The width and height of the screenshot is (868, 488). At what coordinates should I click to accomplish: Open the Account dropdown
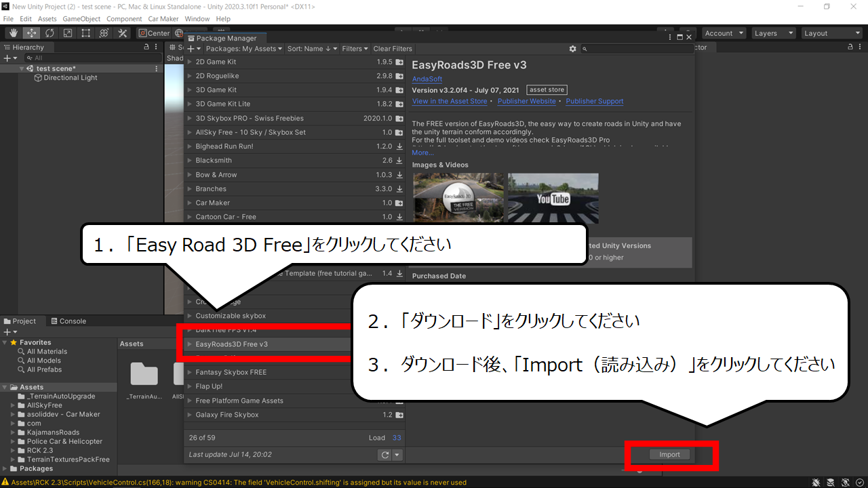tap(724, 33)
